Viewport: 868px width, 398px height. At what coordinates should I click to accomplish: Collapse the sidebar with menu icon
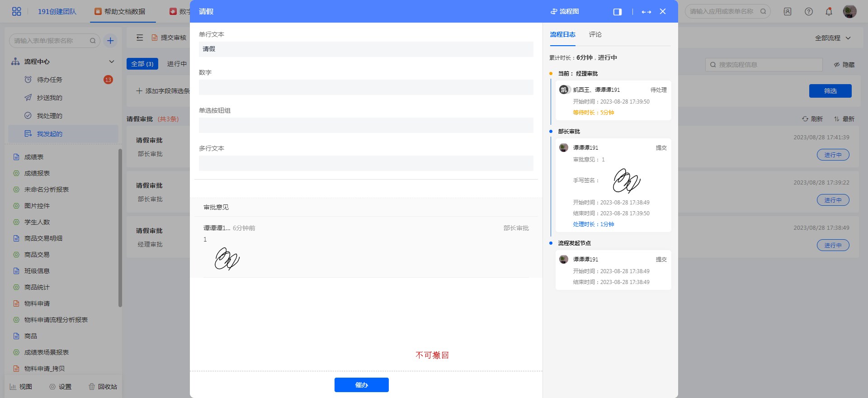pyautogui.click(x=140, y=38)
